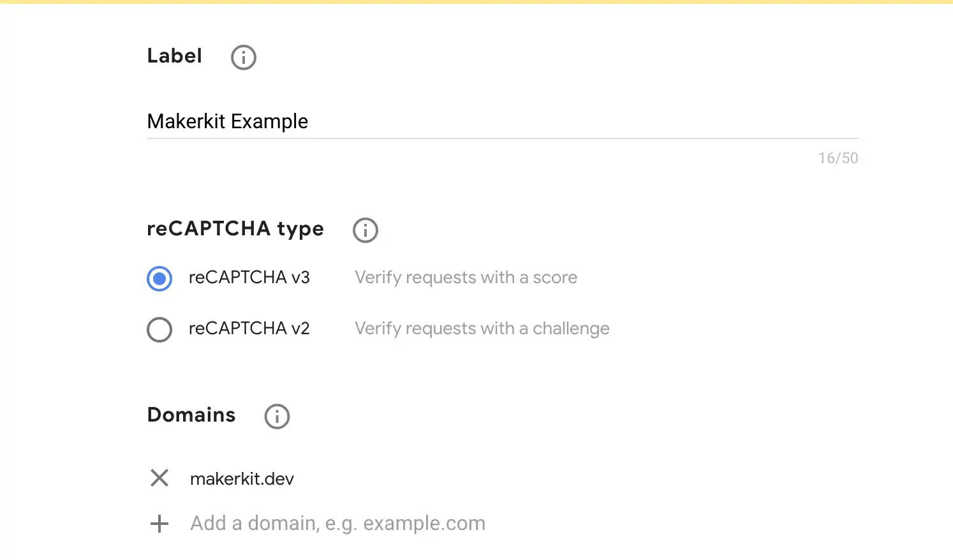Click the plus icon to add domain
The width and height of the screenshot is (953, 560).
click(159, 524)
